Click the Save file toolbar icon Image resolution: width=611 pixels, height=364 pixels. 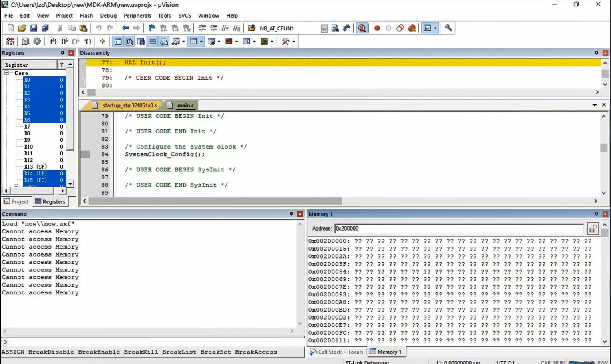pos(34,28)
